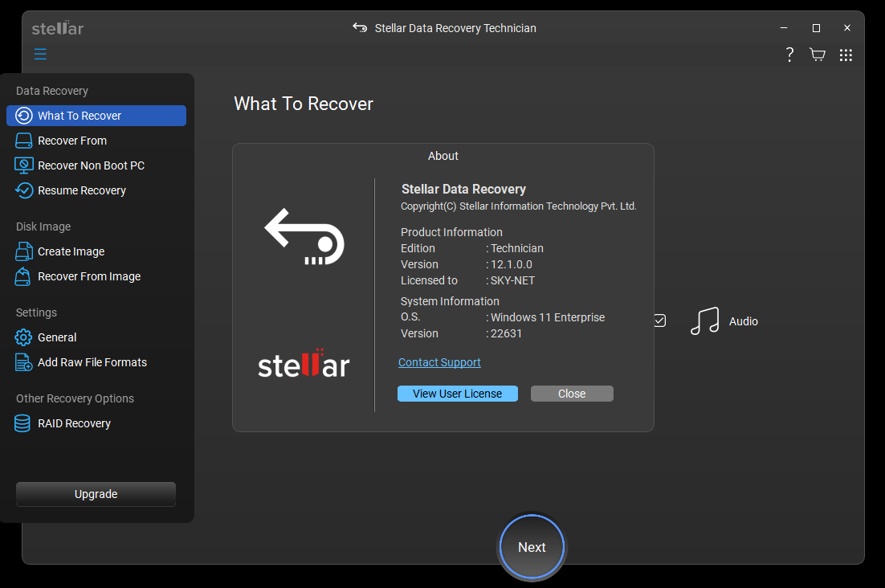Click the back arrow icon in title bar
Image resolution: width=885 pixels, height=588 pixels.
pyautogui.click(x=360, y=27)
